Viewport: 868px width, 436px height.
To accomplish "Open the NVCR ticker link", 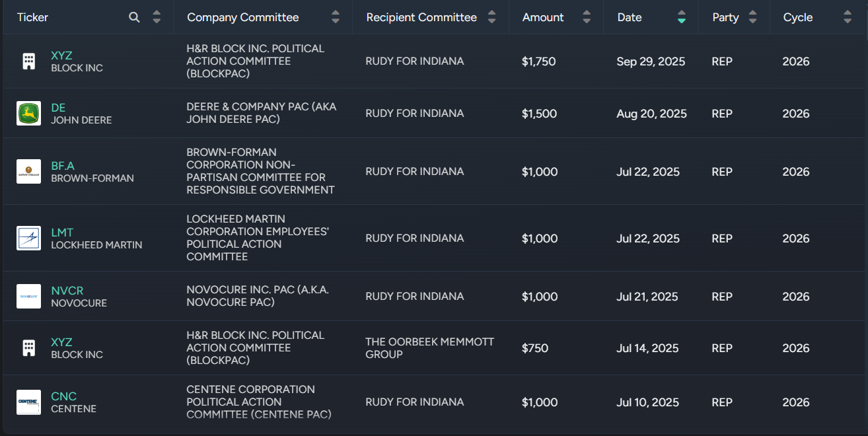I will (x=67, y=291).
